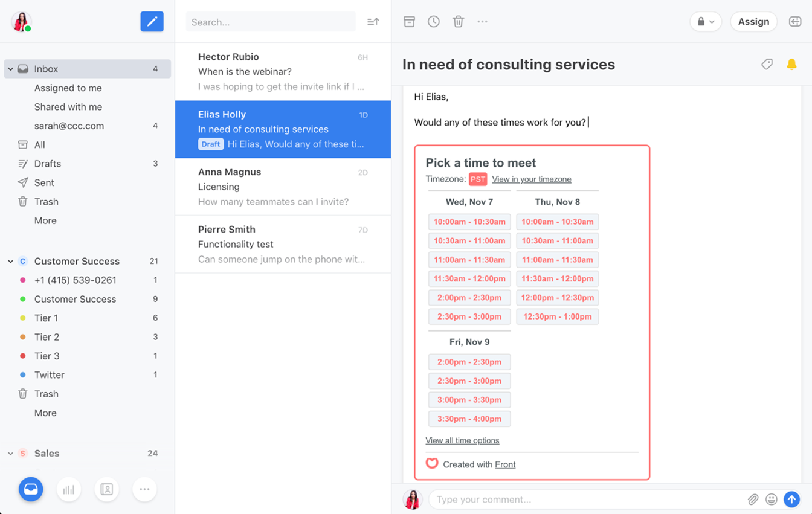This screenshot has height=514, width=812.
Task: Sort the conversation list
Action: [372, 21]
